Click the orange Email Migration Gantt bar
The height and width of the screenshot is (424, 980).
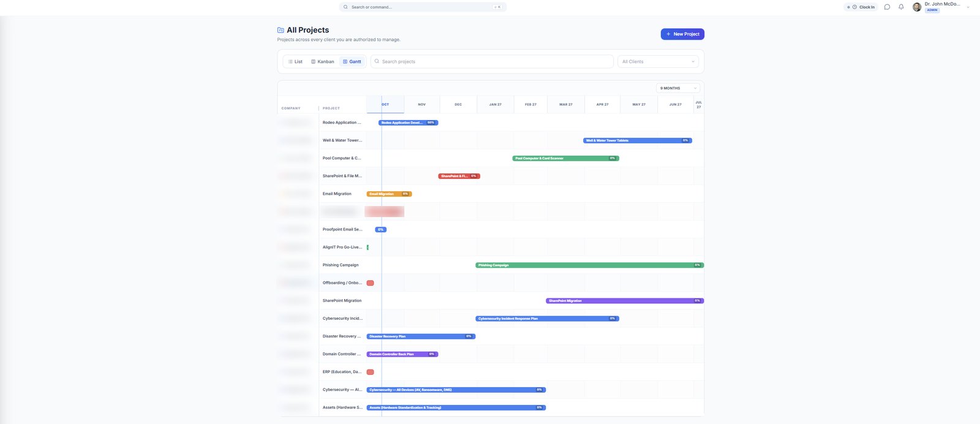pyautogui.click(x=390, y=194)
